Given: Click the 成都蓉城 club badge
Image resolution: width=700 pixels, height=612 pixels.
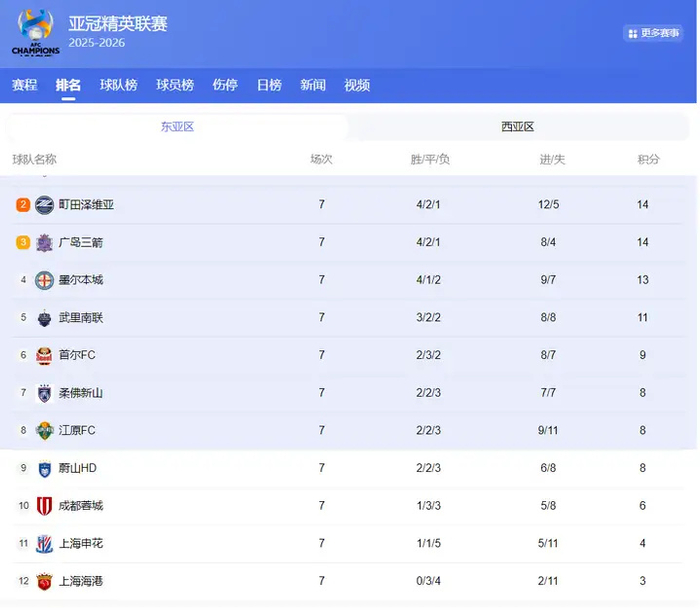Looking at the screenshot, I should tap(44, 506).
